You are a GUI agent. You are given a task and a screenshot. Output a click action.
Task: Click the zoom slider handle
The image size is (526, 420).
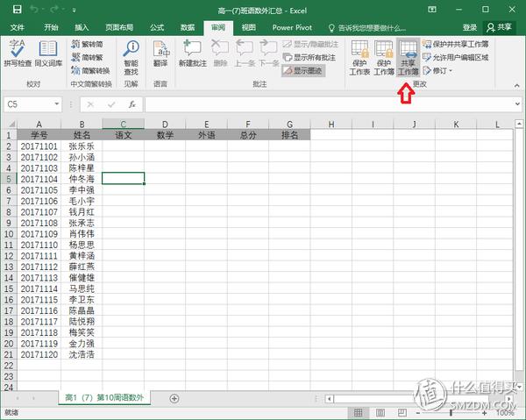coord(451,413)
